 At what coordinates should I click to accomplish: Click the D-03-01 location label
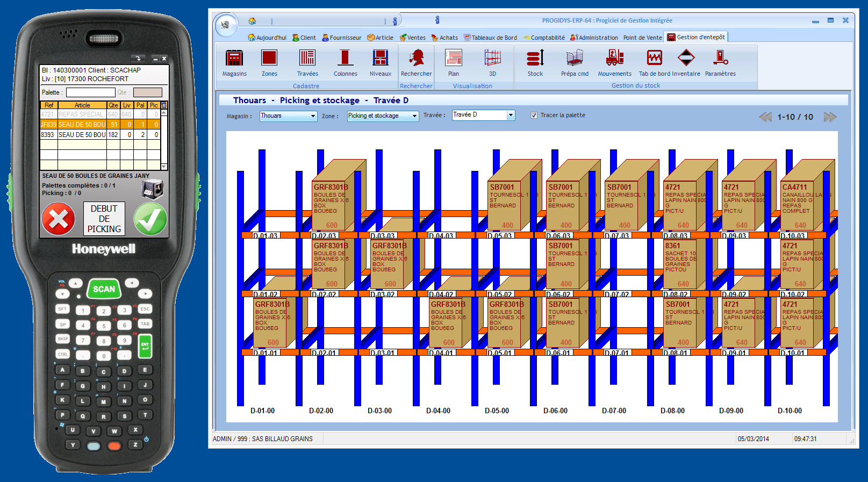pyautogui.click(x=383, y=353)
